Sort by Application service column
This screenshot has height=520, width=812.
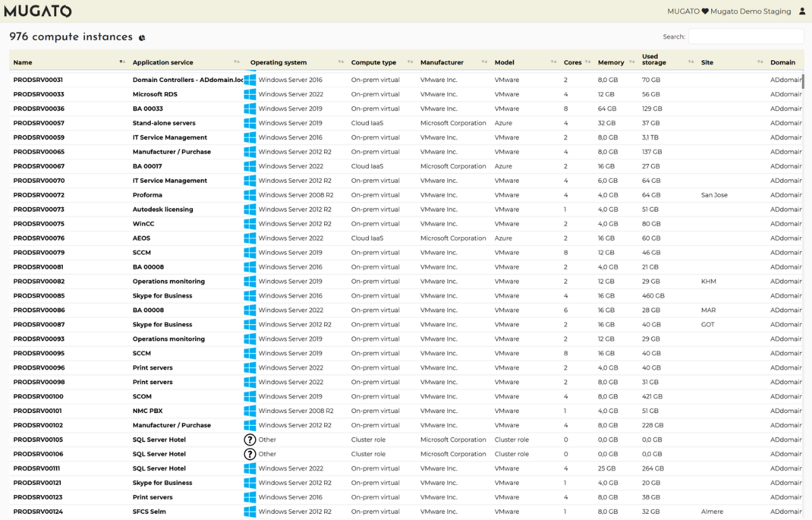[x=162, y=62]
